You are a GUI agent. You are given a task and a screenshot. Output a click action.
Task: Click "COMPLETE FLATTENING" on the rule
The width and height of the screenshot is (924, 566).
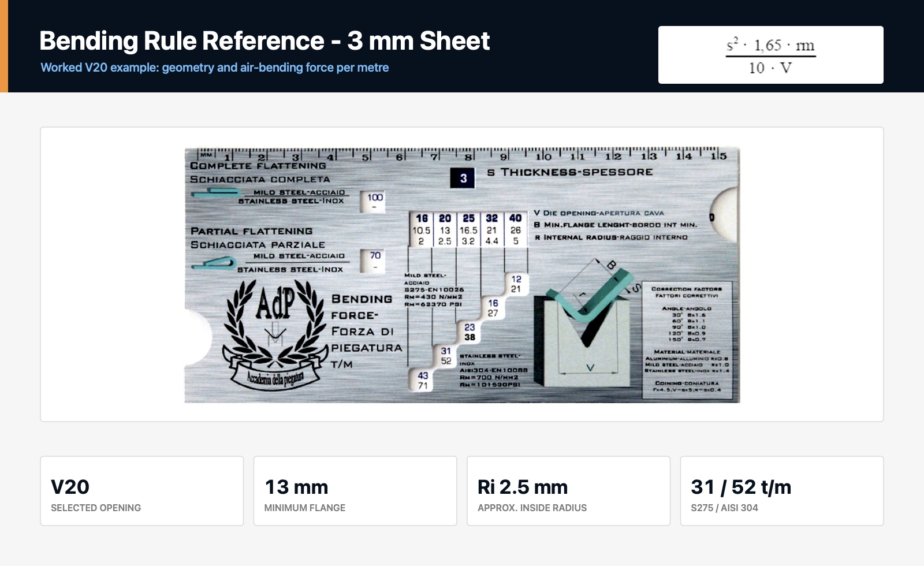click(258, 166)
